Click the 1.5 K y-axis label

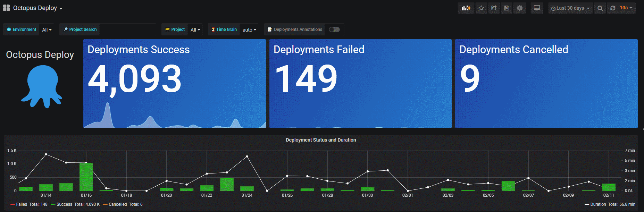click(x=12, y=151)
